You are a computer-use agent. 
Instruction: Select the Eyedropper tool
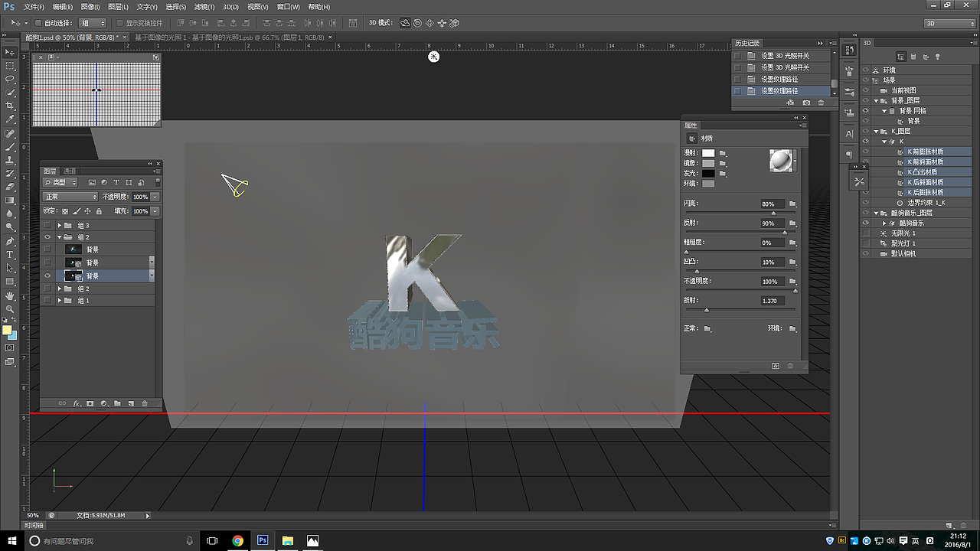coord(10,119)
